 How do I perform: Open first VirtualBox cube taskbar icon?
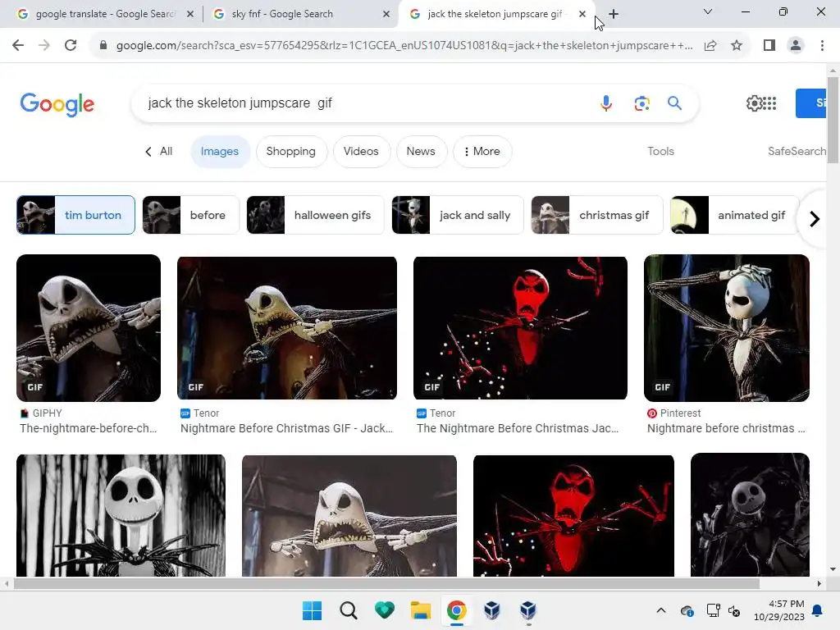coord(492,610)
